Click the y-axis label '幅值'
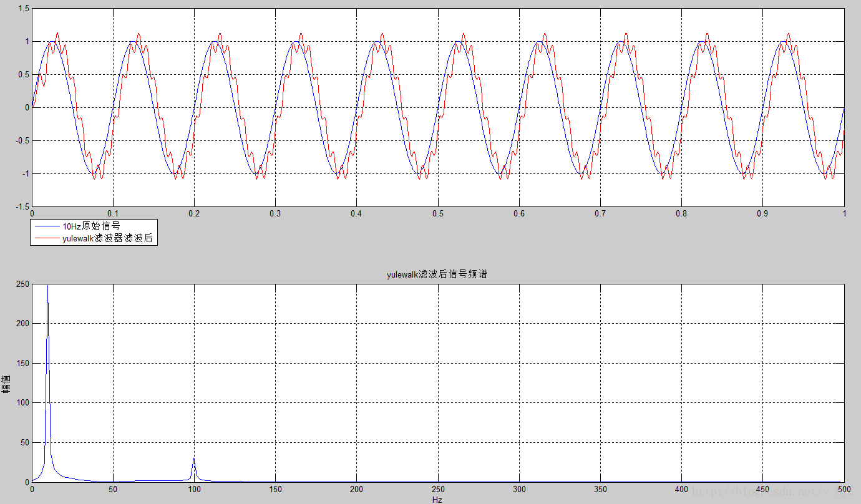This screenshot has height=504, width=861. [6, 383]
